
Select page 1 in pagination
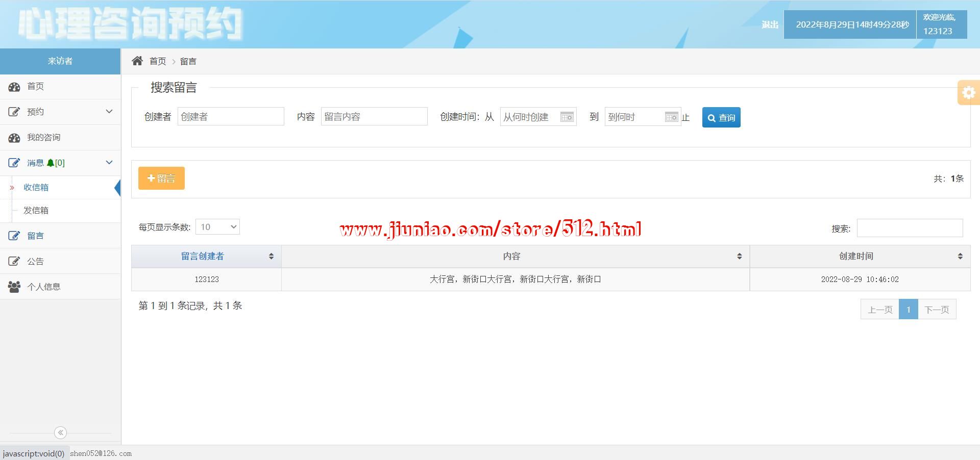908,310
